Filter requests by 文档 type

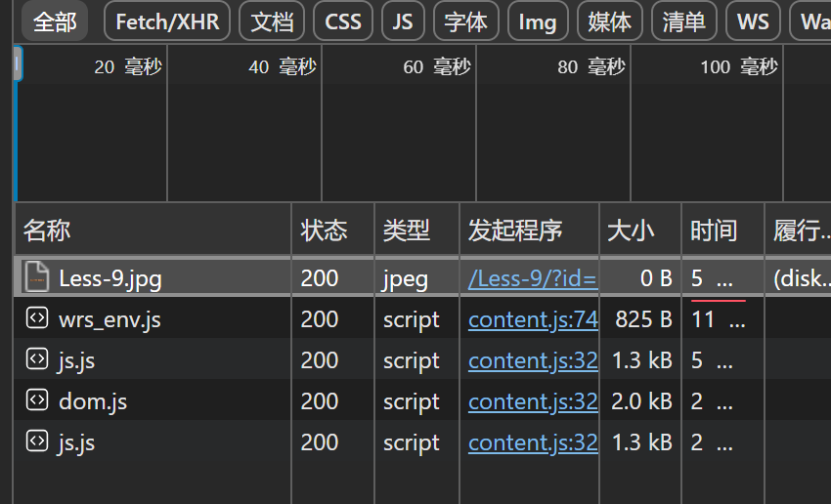coord(272,21)
